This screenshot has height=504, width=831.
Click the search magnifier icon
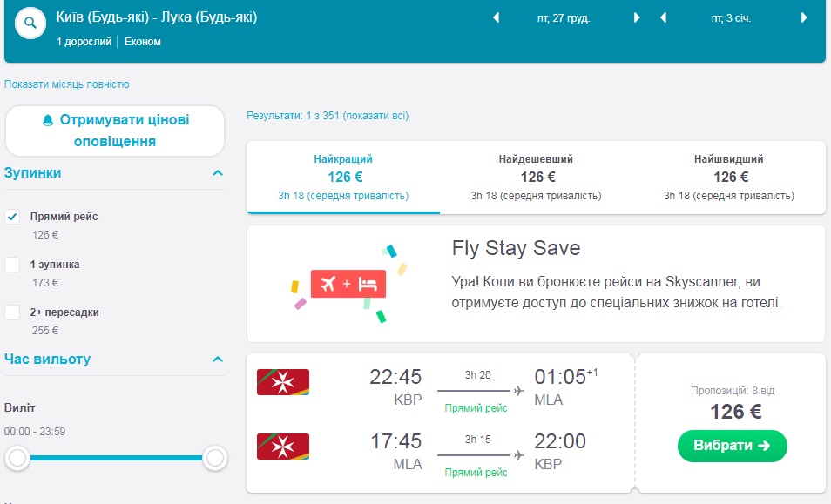(30, 24)
